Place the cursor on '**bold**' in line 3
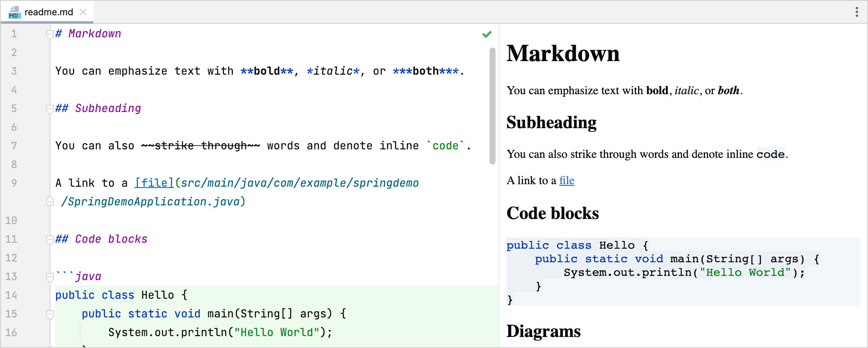868x348 pixels. [267, 71]
